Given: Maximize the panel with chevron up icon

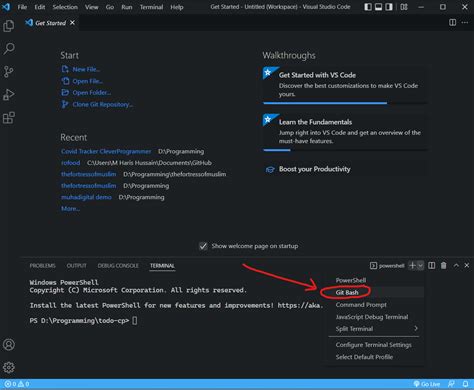Looking at the screenshot, I should [456, 265].
